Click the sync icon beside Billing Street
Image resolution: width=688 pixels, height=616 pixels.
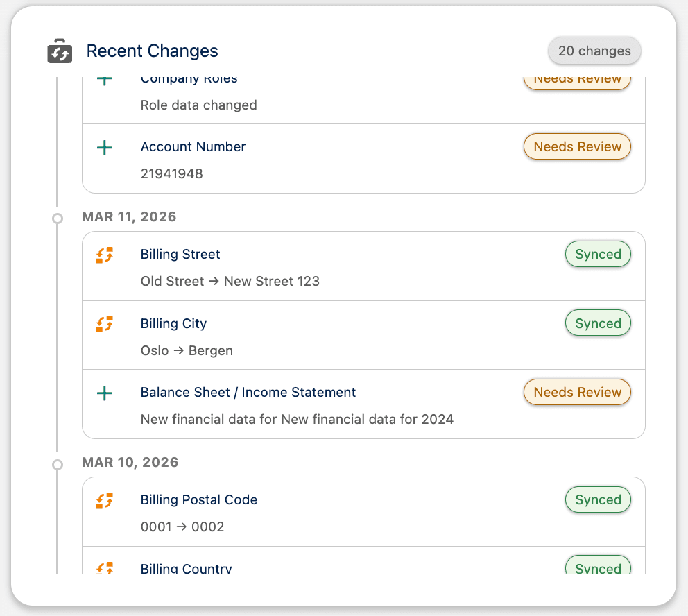tap(104, 255)
